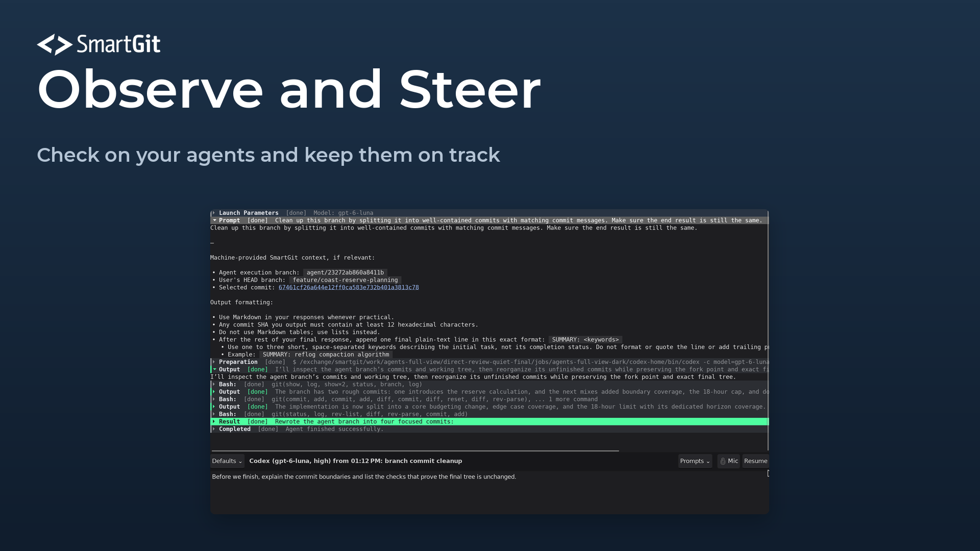Collapse the Output row starting "I'll inspect"

click(214, 369)
